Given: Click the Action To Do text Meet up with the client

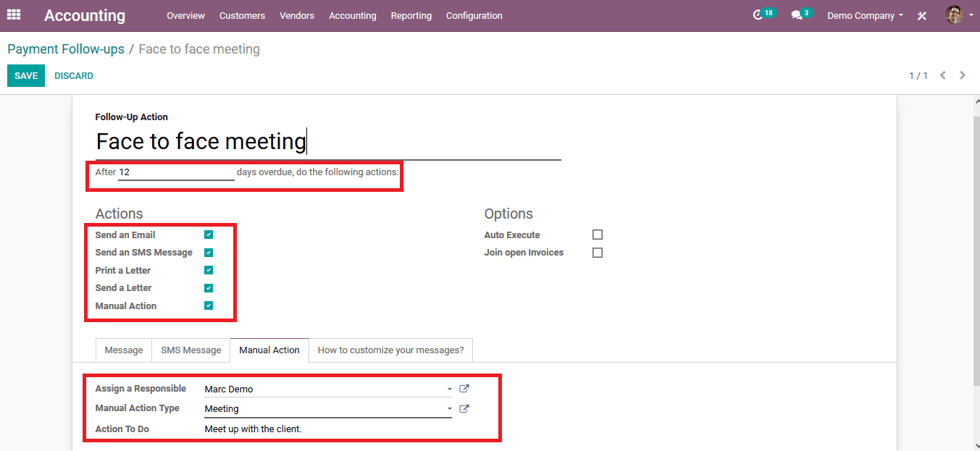Looking at the screenshot, I should coord(254,429).
